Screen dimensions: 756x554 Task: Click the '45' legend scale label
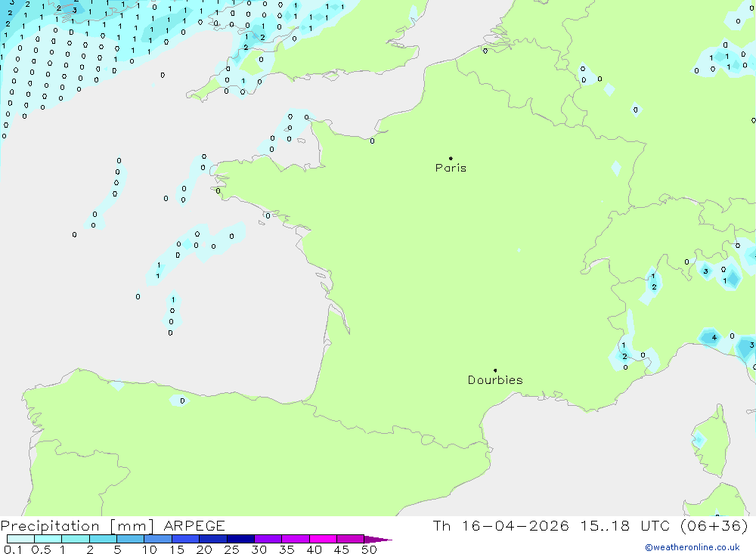pyautogui.click(x=342, y=549)
